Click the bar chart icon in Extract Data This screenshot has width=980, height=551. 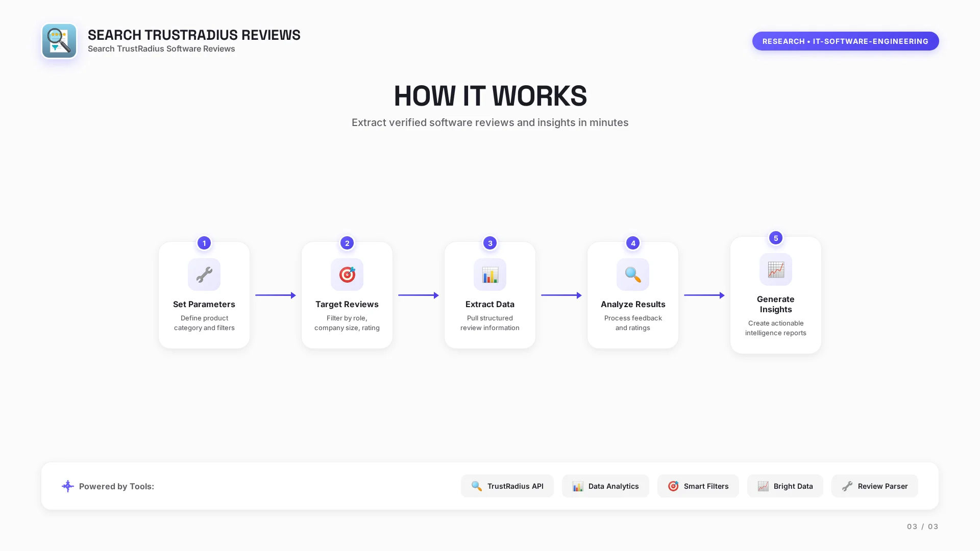[490, 274]
